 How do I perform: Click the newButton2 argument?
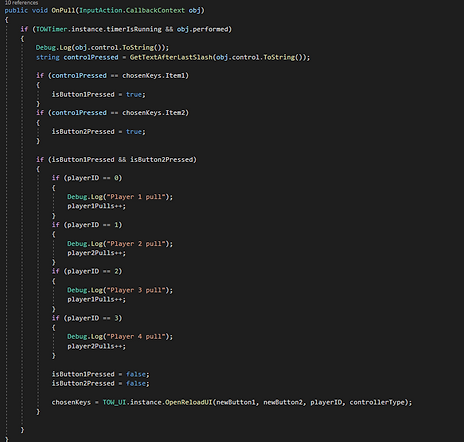(x=283, y=402)
